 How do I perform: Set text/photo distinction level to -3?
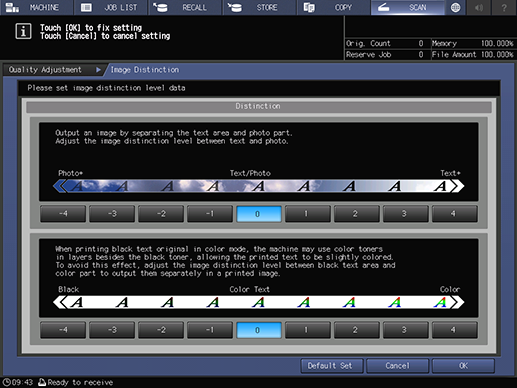tap(112, 214)
